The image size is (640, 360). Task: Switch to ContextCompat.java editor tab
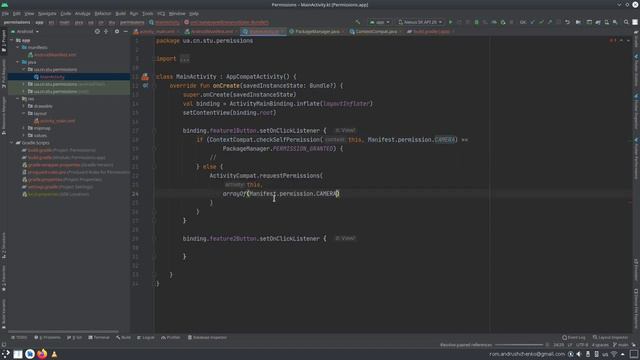(x=376, y=31)
